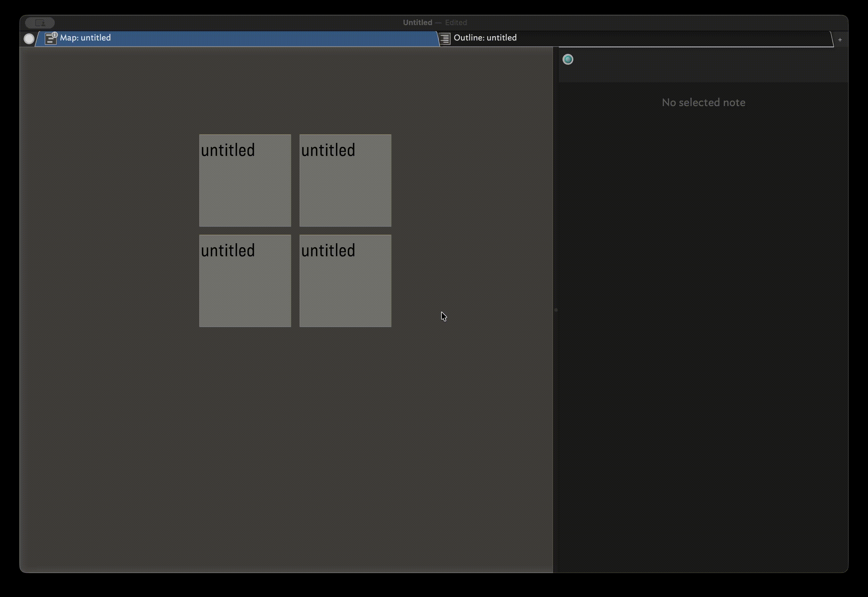868x597 pixels.
Task: Click the window tab picture icon in the titlebar
Action: tap(40, 23)
